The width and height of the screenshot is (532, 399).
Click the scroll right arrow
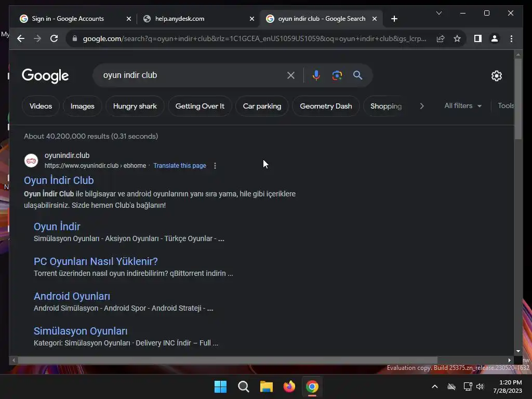pyautogui.click(x=509, y=360)
